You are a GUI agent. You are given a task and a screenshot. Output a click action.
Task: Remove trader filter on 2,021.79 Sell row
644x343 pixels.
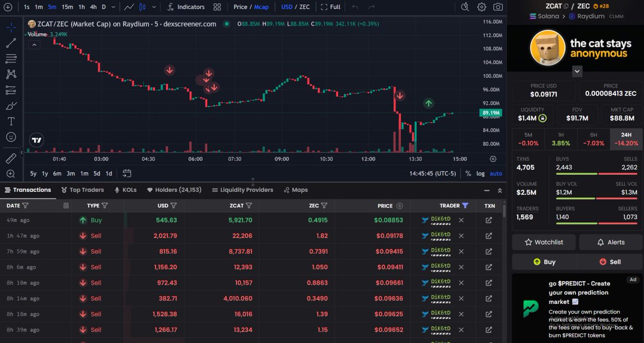(x=461, y=236)
